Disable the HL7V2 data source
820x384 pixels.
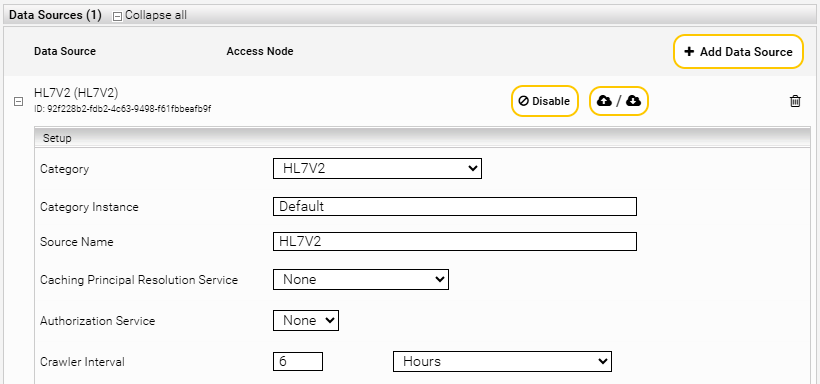tap(544, 101)
